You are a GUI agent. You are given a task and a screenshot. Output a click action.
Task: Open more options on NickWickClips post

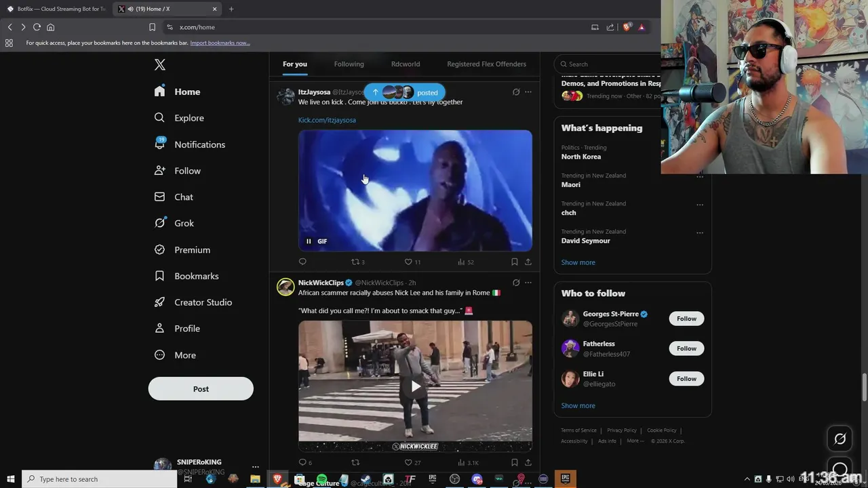point(528,283)
